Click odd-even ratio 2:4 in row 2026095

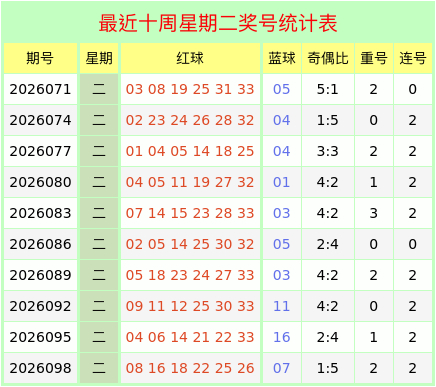tap(328, 337)
